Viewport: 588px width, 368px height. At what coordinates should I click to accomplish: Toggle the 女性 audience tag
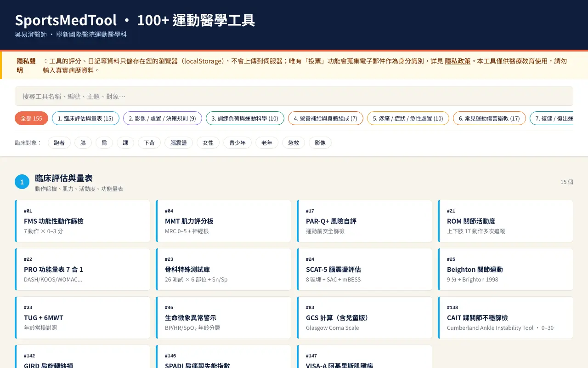coord(208,143)
